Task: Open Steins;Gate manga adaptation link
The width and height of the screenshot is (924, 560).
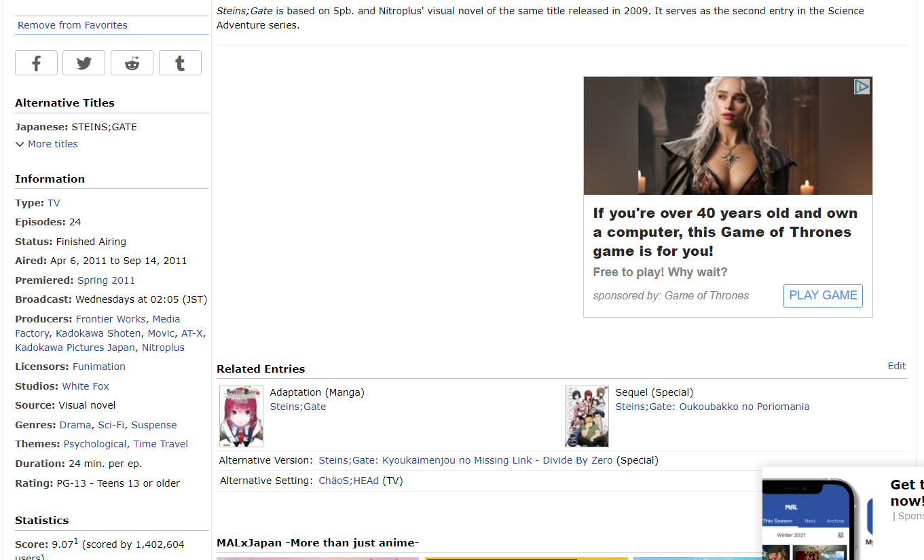Action: coord(298,407)
